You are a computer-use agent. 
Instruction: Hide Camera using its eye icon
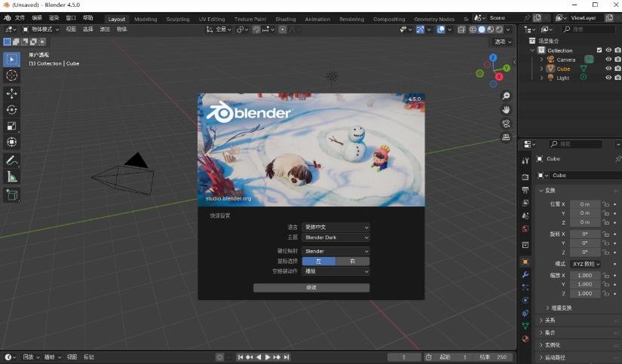click(608, 60)
